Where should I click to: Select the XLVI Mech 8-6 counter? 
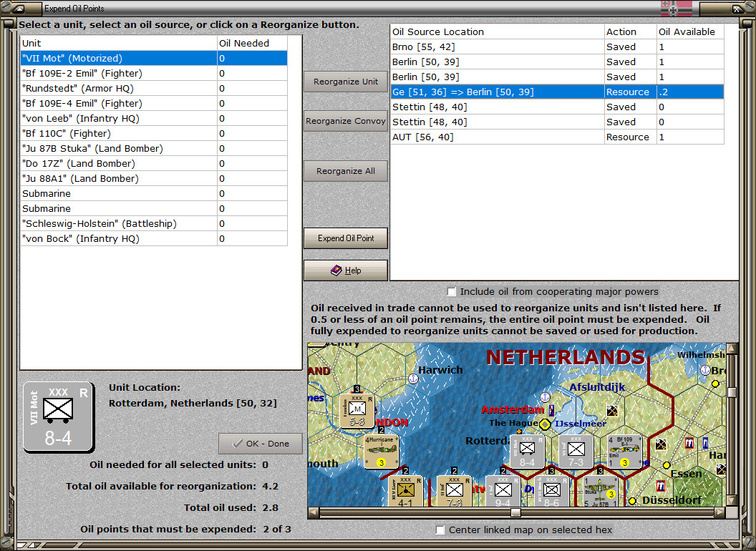[x=551, y=491]
